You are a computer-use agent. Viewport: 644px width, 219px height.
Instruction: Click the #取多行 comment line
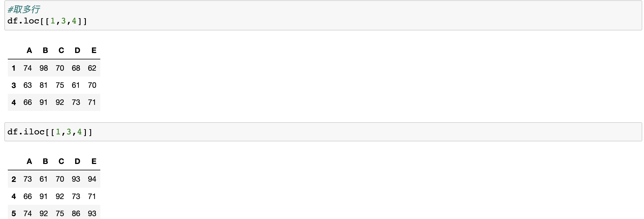(x=23, y=9)
